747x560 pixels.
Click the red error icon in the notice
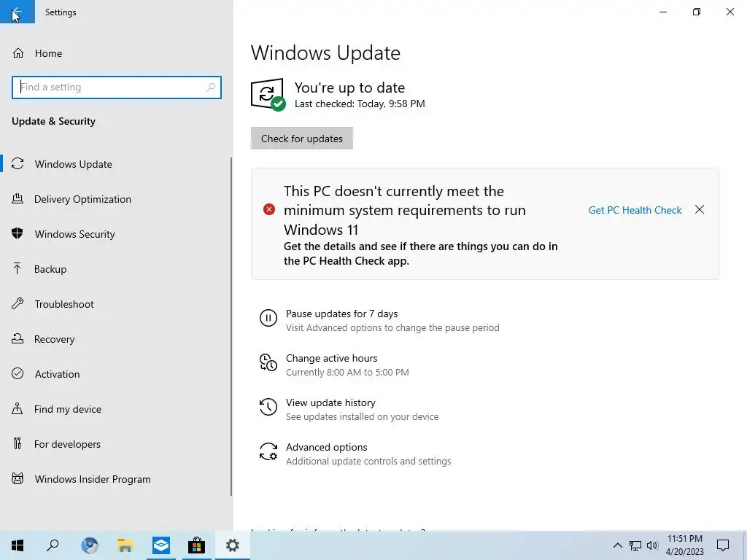(269, 209)
